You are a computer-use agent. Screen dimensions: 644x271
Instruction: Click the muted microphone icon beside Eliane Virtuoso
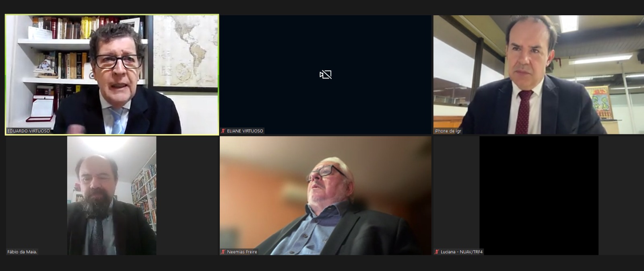223,131
